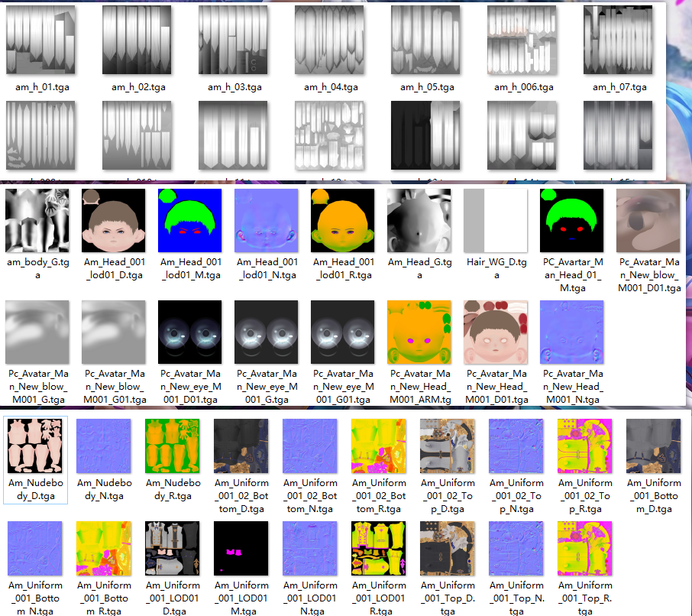Choose the Am_Head_001_lod01_M.tga mask thumbnail
This screenshot has width=692, height=616.
click(189, 220)
